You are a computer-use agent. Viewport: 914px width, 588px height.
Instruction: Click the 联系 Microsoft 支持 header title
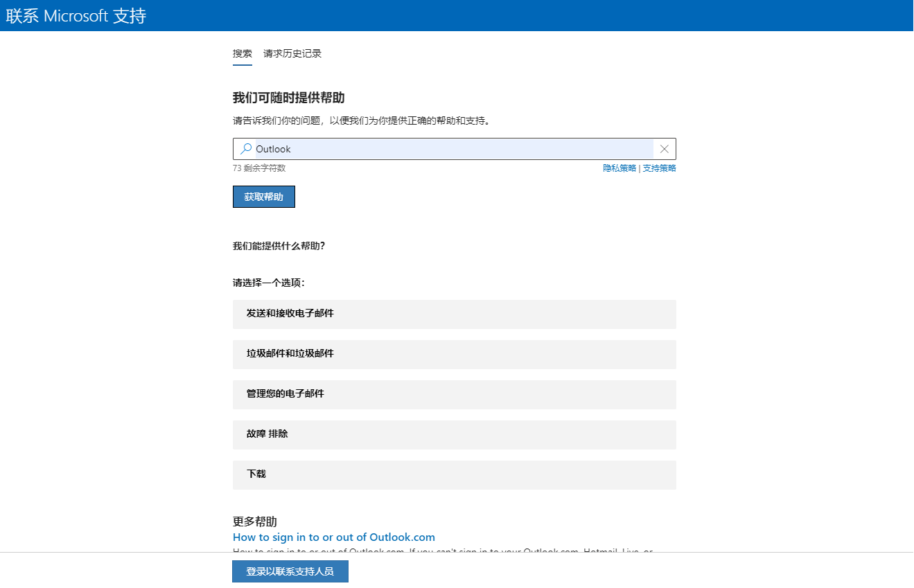click(x=76, y=16)
